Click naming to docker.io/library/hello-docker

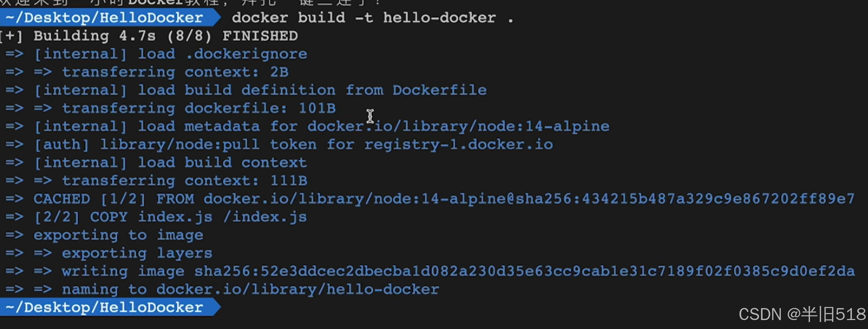click(250, 289)
